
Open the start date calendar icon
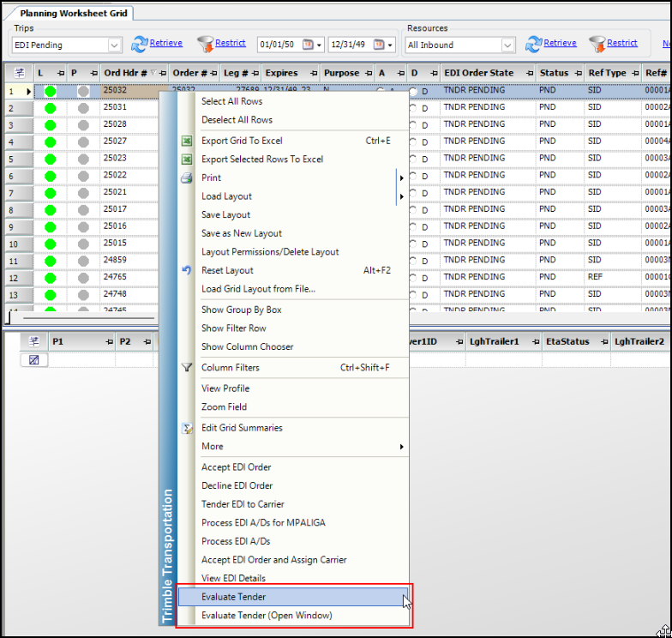[308, 45]
